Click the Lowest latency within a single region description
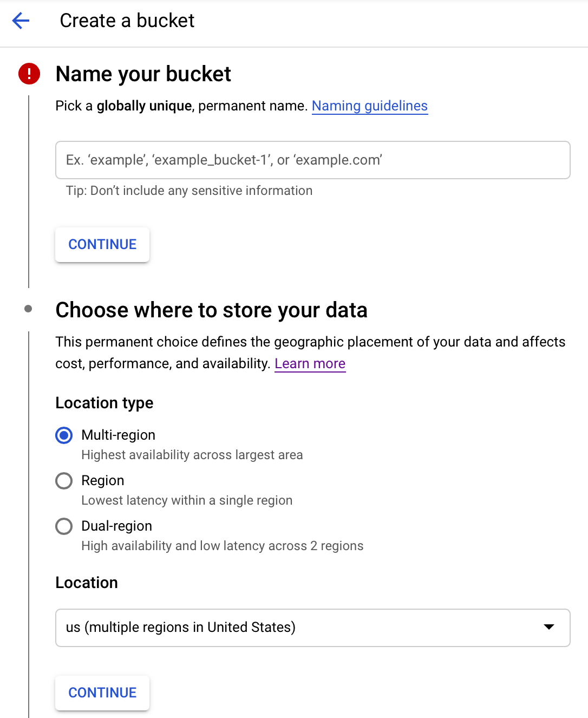The image size is (588, 718). [x=187, y=500]
